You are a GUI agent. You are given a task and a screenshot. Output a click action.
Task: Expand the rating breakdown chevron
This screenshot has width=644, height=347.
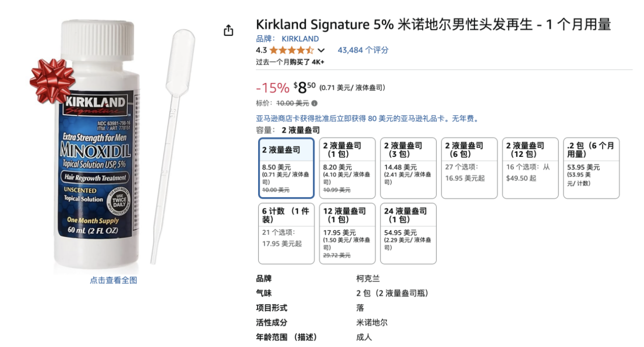pos(321,50)
